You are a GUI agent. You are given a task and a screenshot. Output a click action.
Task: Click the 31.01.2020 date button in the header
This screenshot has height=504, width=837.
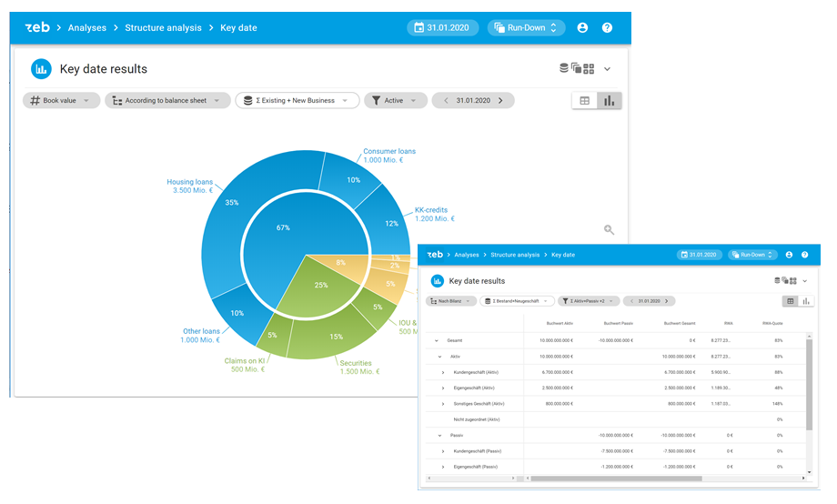442,28
